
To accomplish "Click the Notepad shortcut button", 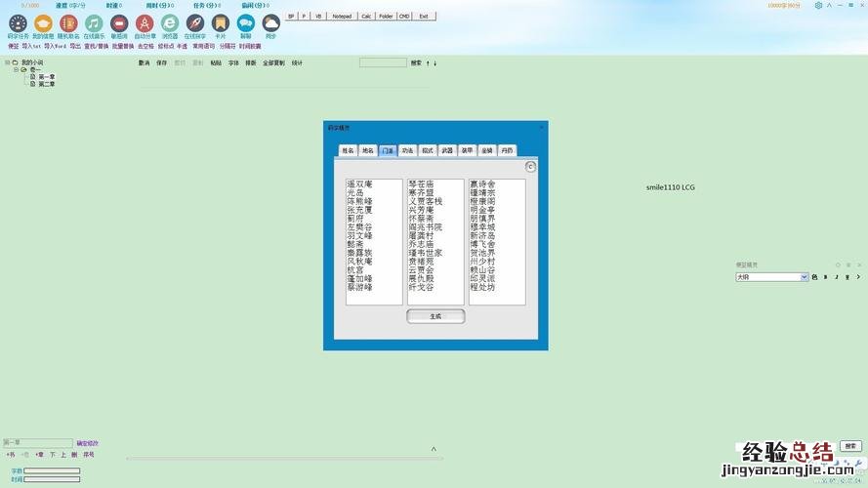I will [342, 17].
